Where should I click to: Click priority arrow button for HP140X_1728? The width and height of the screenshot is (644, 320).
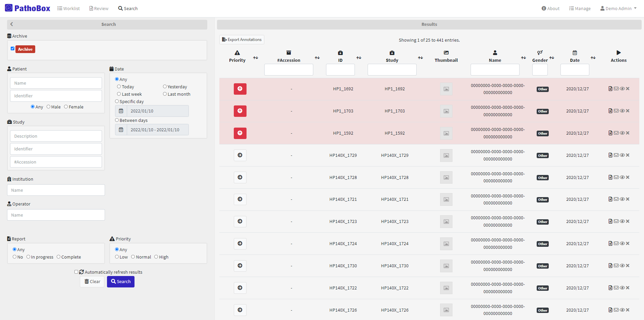tap(240, 177)
